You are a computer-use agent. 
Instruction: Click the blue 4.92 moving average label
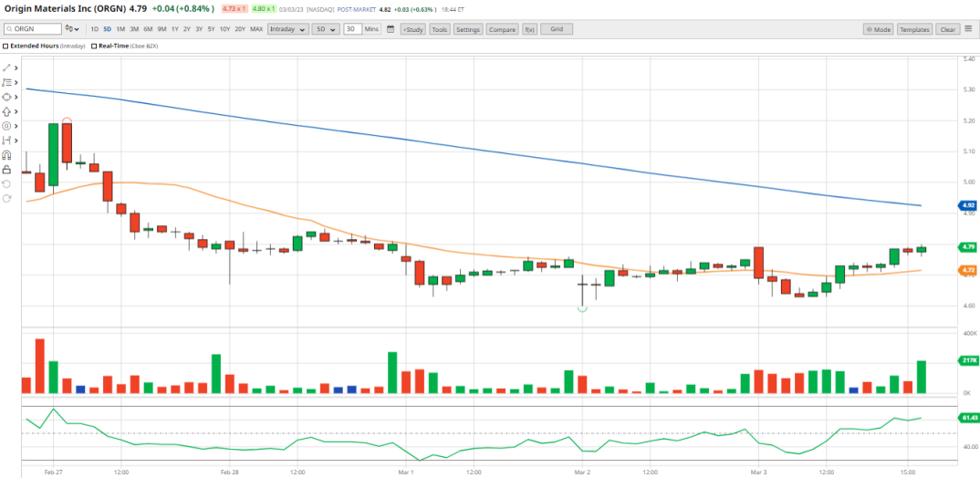967,204
